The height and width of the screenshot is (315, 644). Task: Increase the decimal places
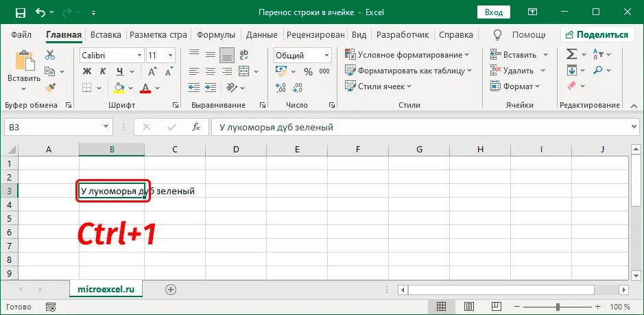pyautogui.click(x=281, y=88)
